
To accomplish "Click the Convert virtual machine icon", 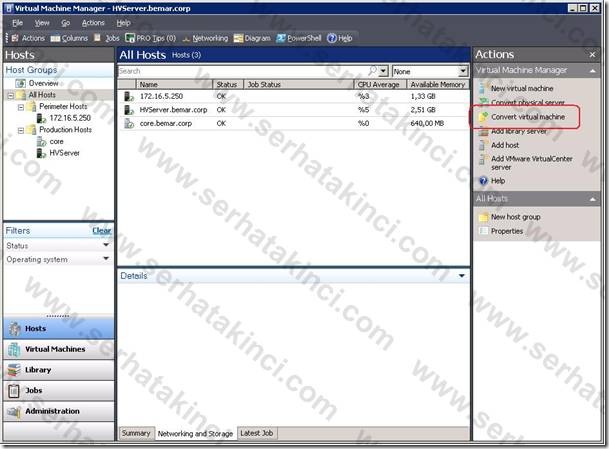I will [483, 117].
